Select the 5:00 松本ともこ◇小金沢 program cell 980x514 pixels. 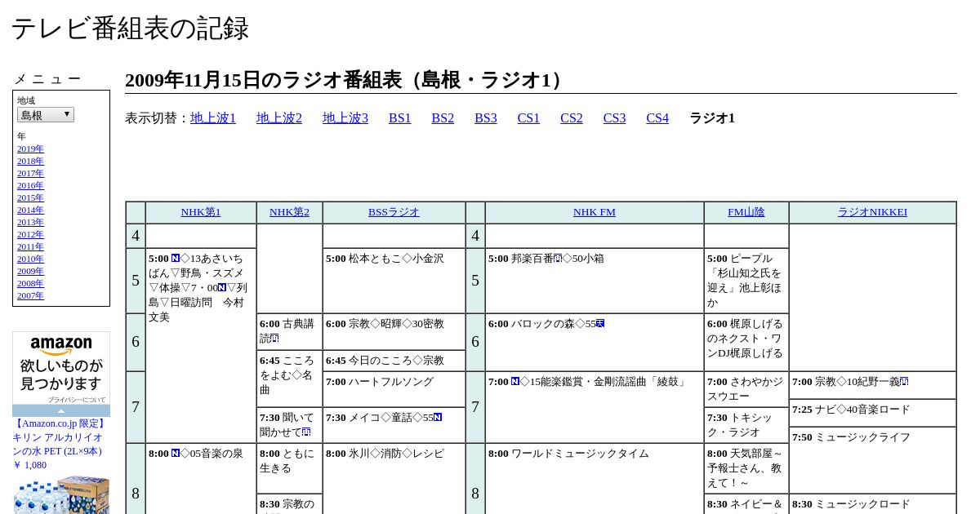(x=394, y=281)
